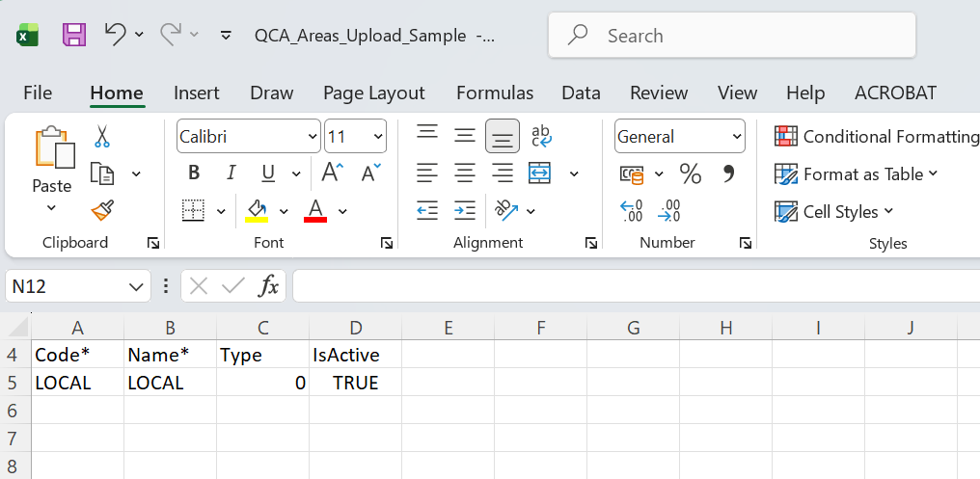Open Cell Styles gallery
The height and width of the screenshot is (479, 980).
pos(835,211)
